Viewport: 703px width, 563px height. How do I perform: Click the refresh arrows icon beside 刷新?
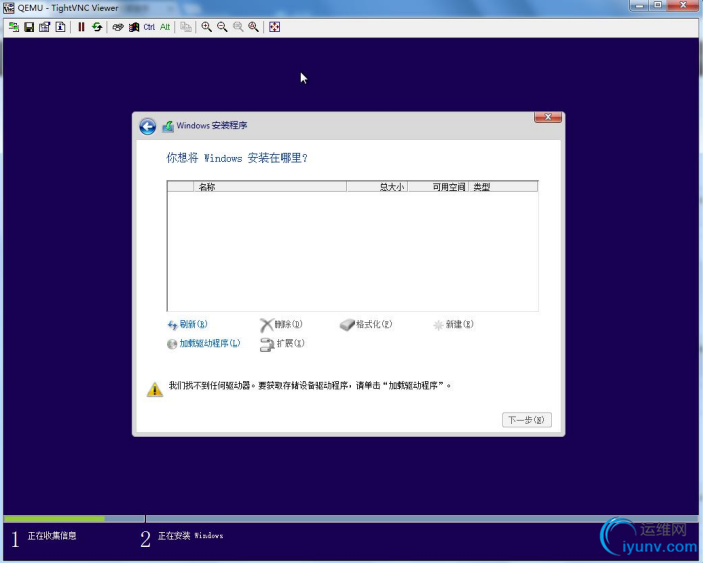[x=172, y=325]
